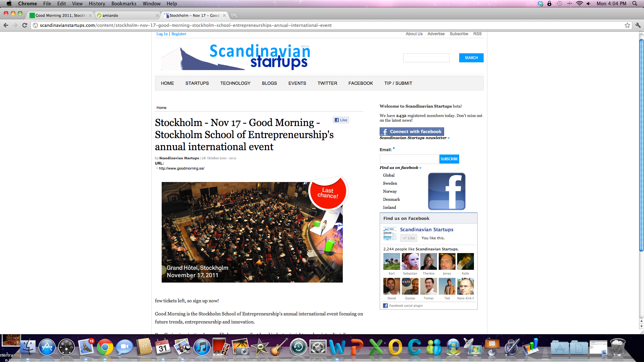Click the blue SEARCH button
Image resolution: width=644 pixels, height=362 pixels.
click(x=471, y=58)
